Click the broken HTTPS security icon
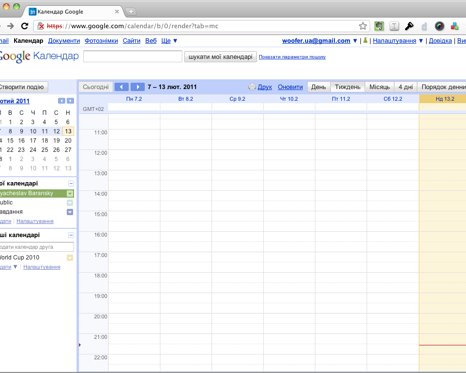 (x=41, y=26)
